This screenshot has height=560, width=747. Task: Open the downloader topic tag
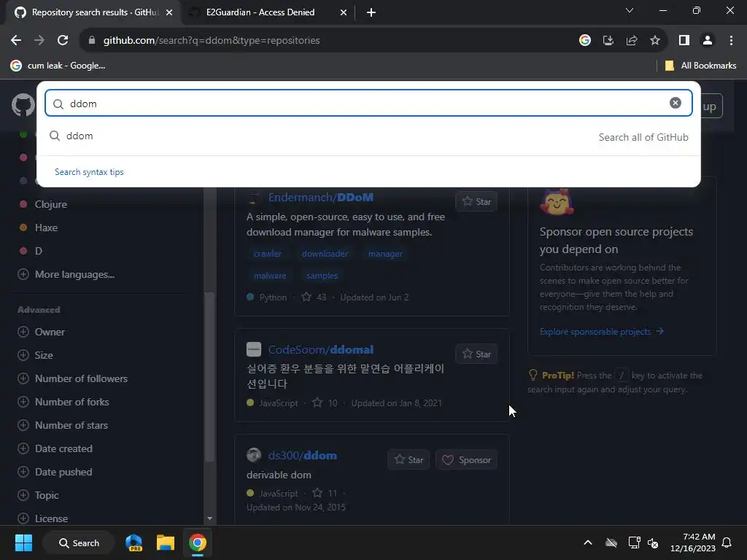pyautogui.click(x=325, y=254)
